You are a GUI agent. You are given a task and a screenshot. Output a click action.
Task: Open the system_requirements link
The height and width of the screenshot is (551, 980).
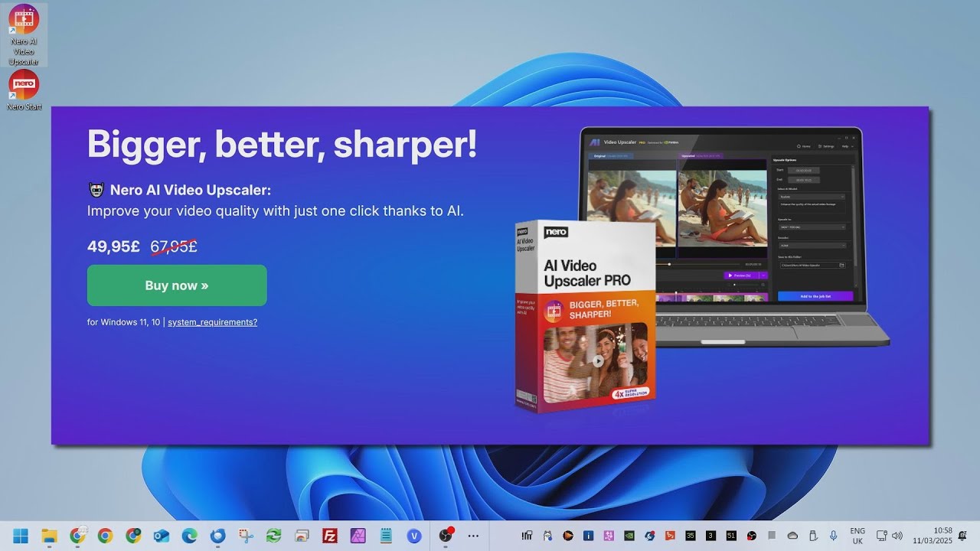click(212, 322)
